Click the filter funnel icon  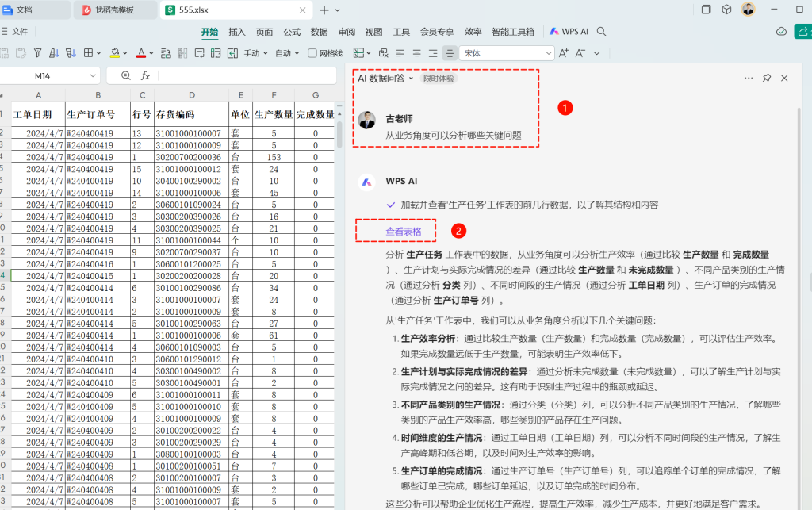point(37,53)
